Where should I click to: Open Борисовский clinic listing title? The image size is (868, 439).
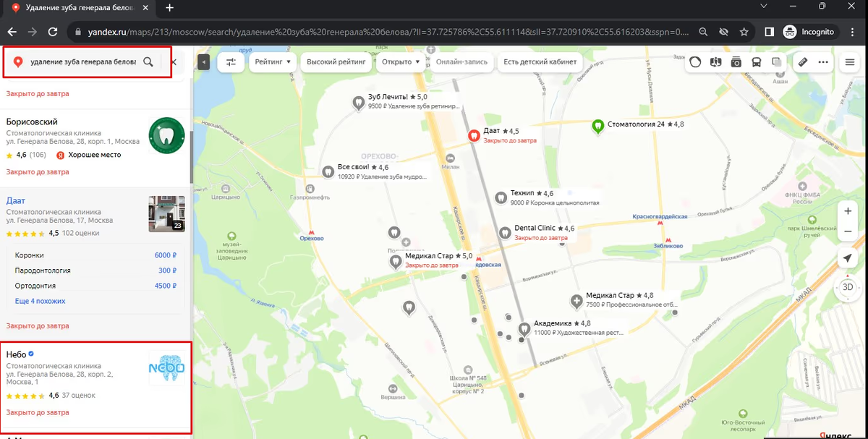32,122
